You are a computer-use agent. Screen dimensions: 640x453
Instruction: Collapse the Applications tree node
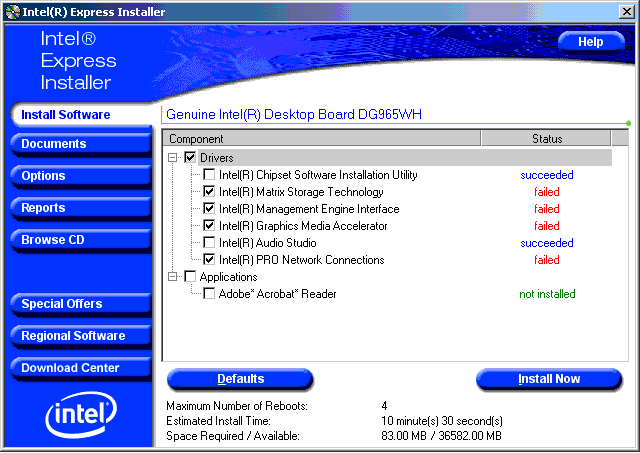(x=173, y=277)
